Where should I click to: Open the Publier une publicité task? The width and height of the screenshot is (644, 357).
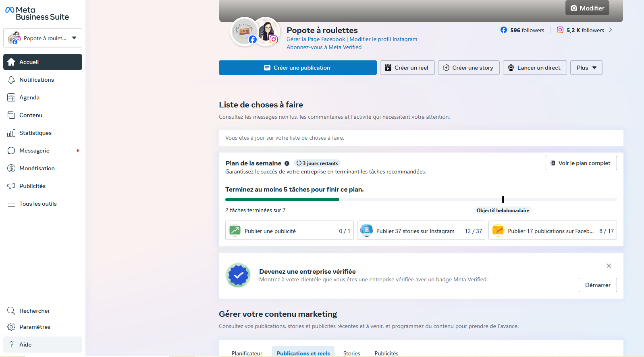tap(289, 230)
